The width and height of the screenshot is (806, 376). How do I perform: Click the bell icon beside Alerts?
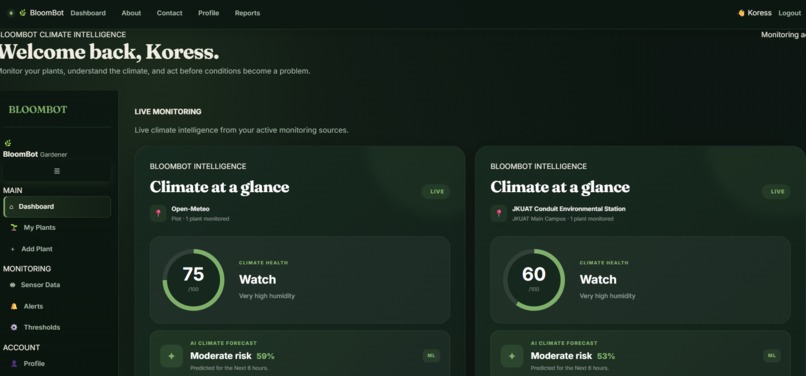click(x=14, y=306)
